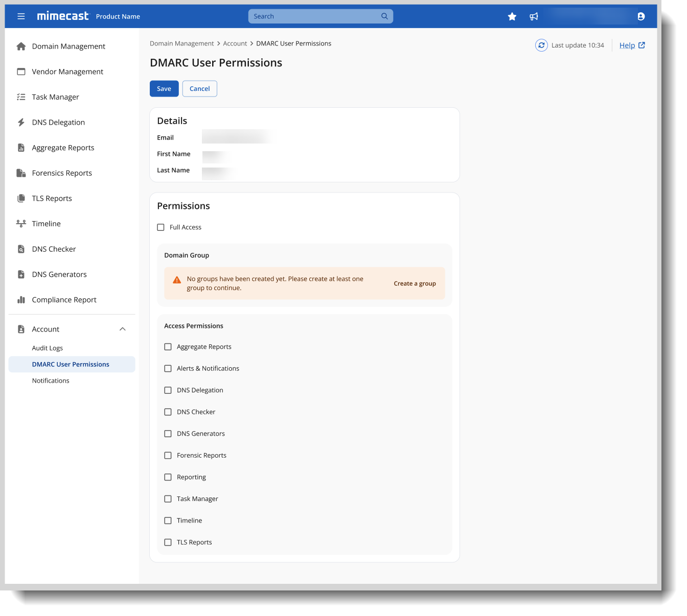Tick the Task Manager permission checkbox
687x616 pixels.
point(168,499)
